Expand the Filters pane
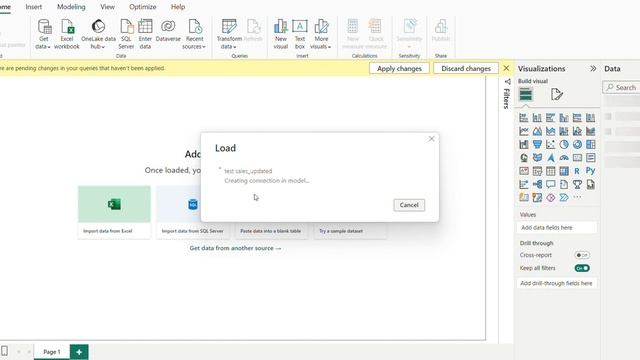The image size is (640, 360). point(507,94)
